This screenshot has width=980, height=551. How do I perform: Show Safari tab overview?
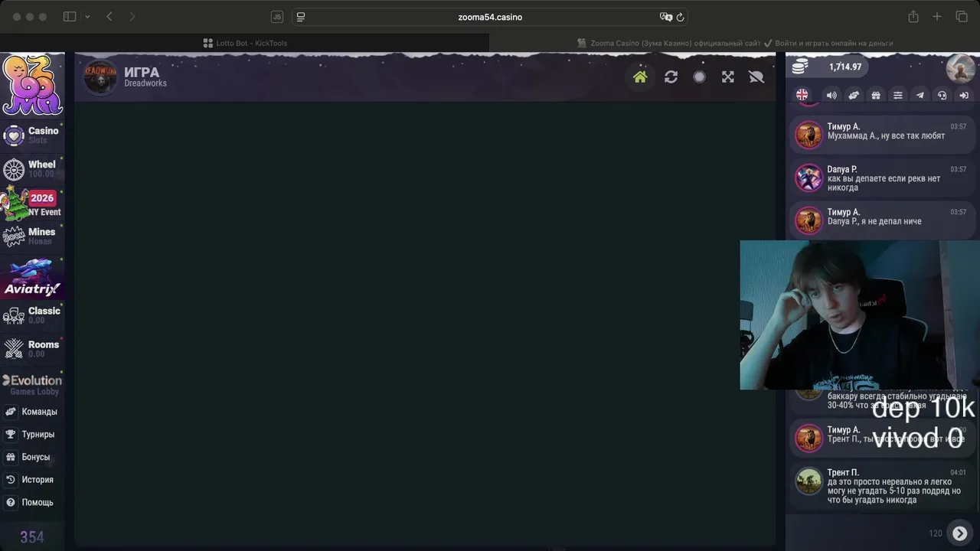tap(962, 17)
